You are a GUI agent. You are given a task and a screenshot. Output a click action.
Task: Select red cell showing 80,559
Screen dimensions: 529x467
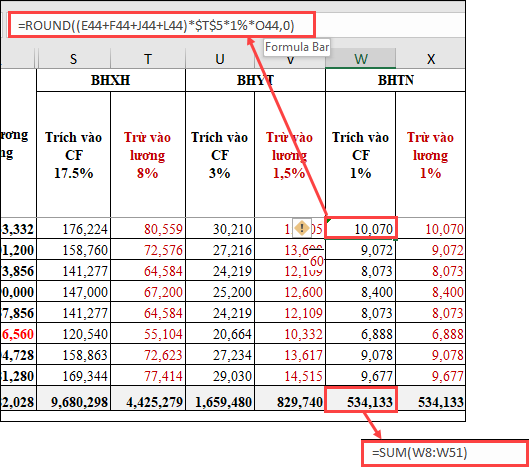coord(148,228)
